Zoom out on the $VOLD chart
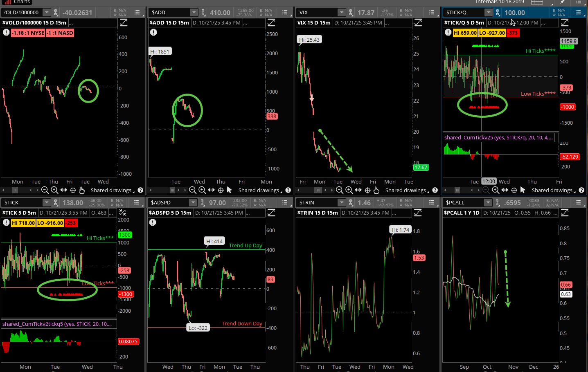Screen dimensions: 588x372 pos(45,190)
